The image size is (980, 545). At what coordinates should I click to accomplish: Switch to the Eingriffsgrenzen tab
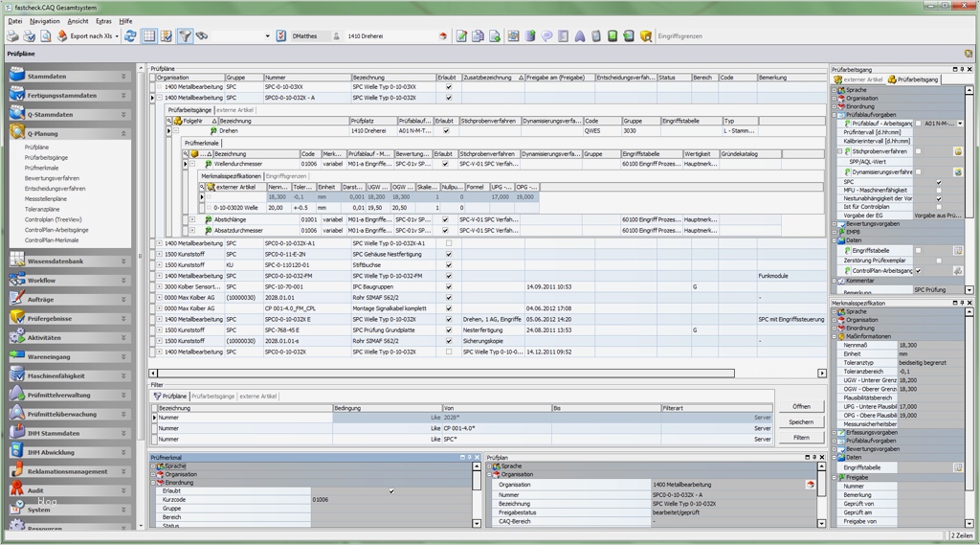pyautogui.click(x=286, y=176)
